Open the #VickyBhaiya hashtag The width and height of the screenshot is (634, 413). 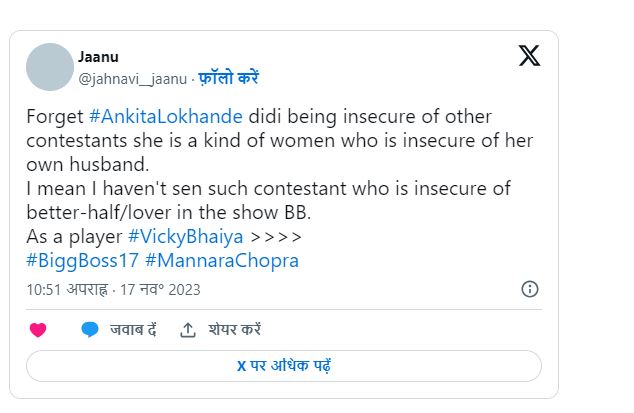(x=186, y=237)
